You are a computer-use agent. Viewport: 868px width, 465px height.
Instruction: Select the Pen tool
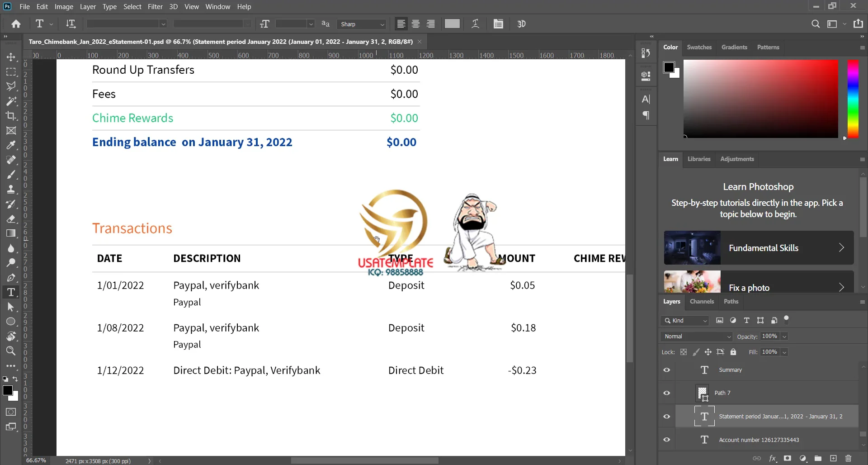click(x=11, y=278)
